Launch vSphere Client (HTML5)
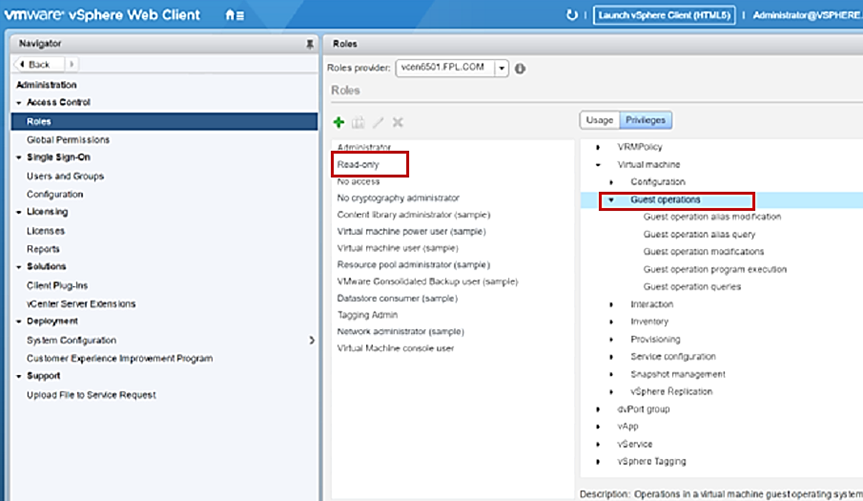This screenshot has height=501, width=863. (x=664, y=15)
